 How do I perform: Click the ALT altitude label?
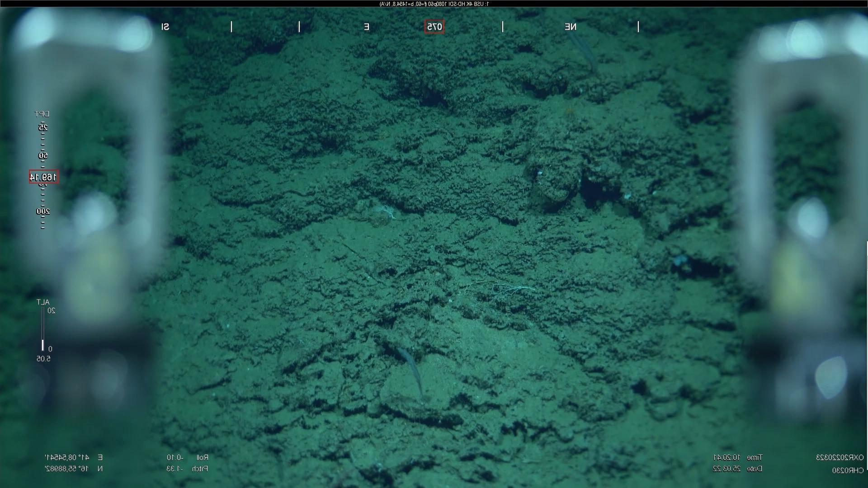(x=43, y=302)
